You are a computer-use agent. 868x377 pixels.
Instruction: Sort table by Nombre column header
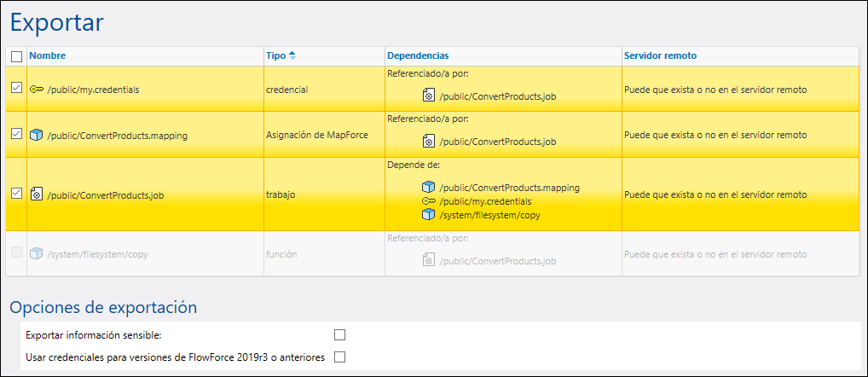click(x=47, y=55)
